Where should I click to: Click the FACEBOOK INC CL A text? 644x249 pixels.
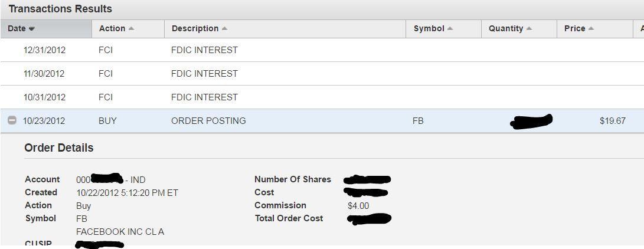[120, 232]
